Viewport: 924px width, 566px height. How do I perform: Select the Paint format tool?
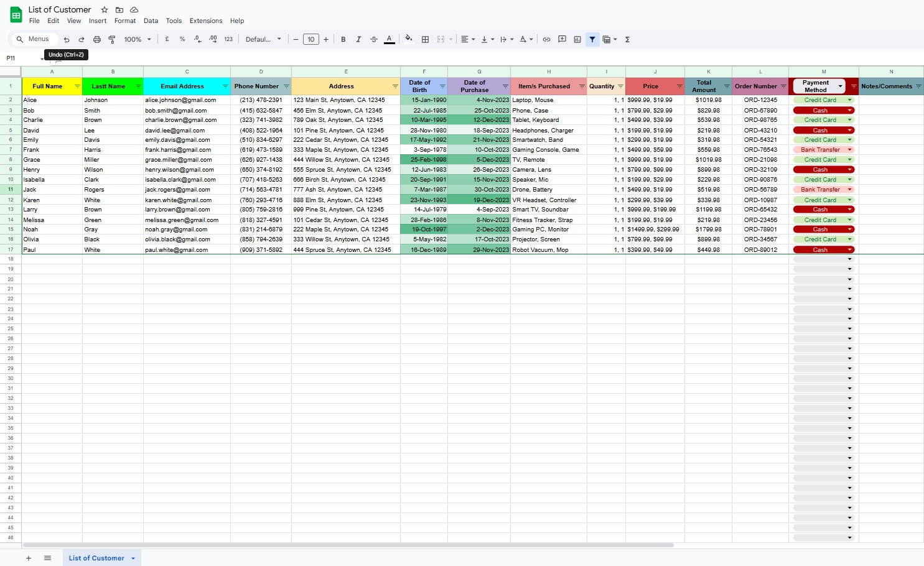(x=112, y=39)
